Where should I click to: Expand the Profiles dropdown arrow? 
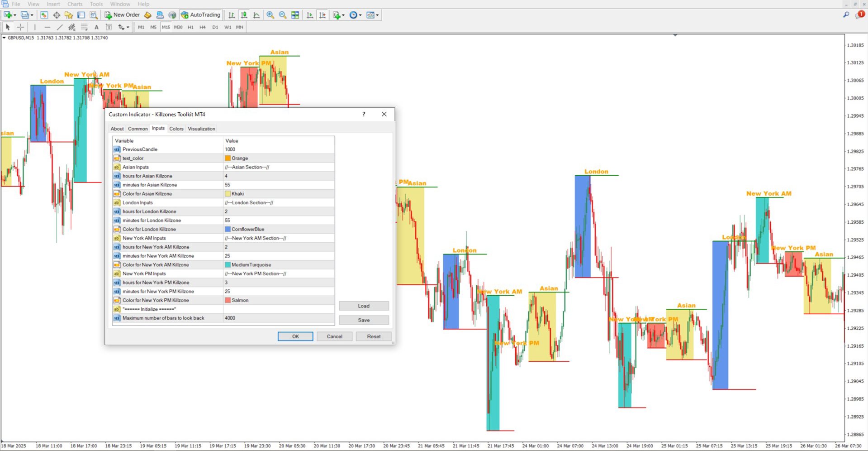pos(32,15)
